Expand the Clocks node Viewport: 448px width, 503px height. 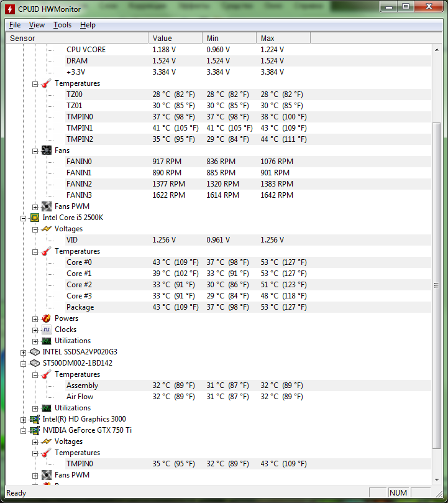tap(35, 330)
